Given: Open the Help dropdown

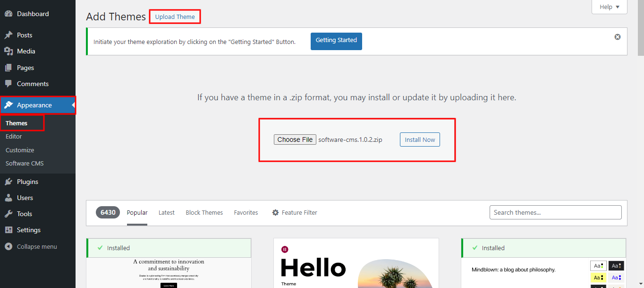Looking at the screenshot, I should [610, 7].
